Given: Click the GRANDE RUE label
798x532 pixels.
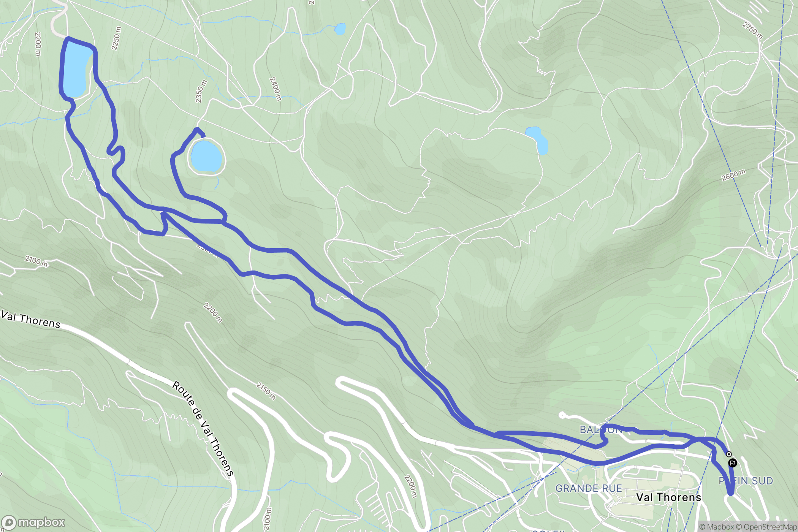Looking at the screenshot, I should tap(589, 488).
